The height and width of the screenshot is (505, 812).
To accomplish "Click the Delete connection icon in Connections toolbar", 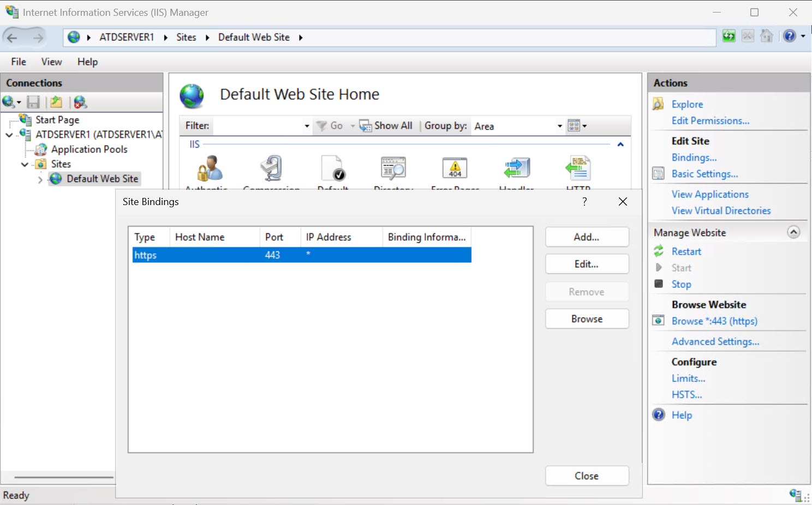I will [x=80, y=102].
